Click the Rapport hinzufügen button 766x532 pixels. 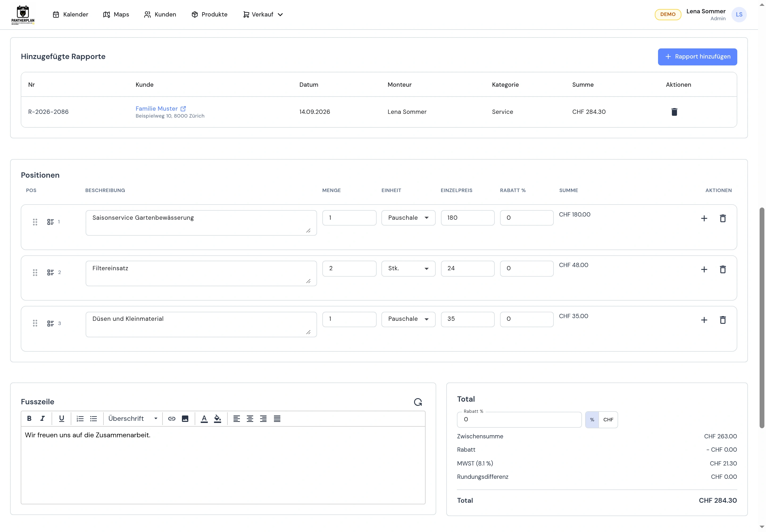click(x=697, y=57)
